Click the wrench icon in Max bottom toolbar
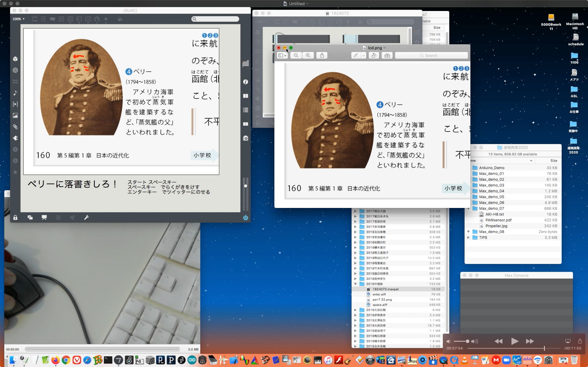This screenshot has height=367, width=588. point(87,218)
